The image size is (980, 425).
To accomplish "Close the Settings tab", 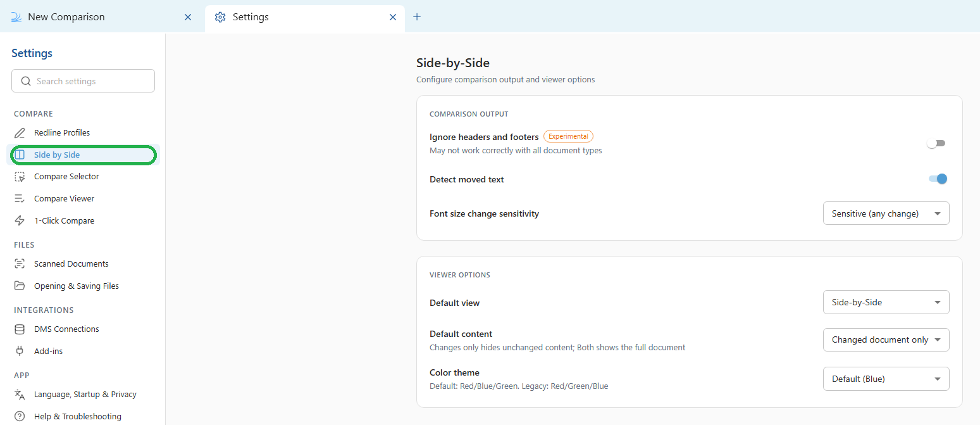I will coord(393,17).
